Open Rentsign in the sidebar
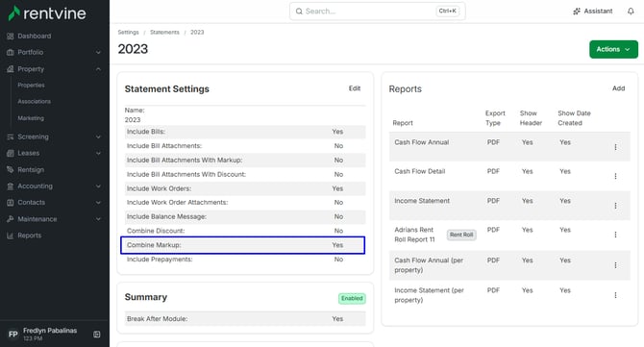 pos(31,169)
